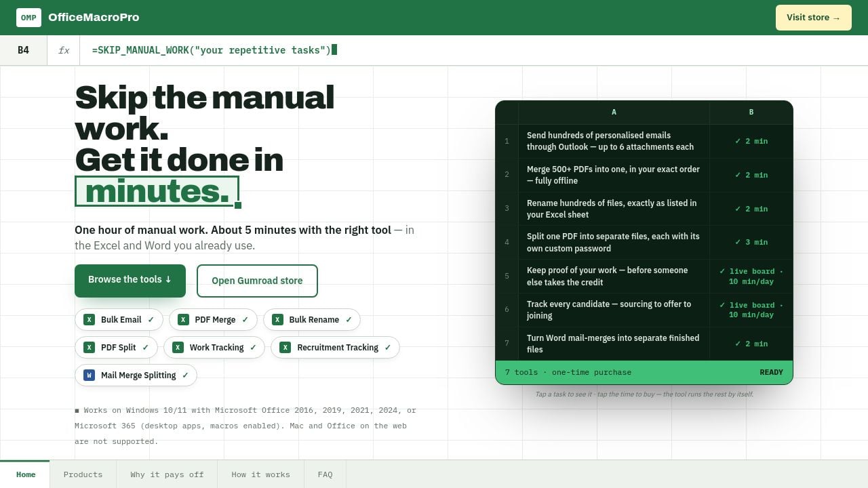Select the Recruitment Tracking chip label
The width and height of the screenshot is (868, 488).
pyautogui.click(x=338, y=348)
